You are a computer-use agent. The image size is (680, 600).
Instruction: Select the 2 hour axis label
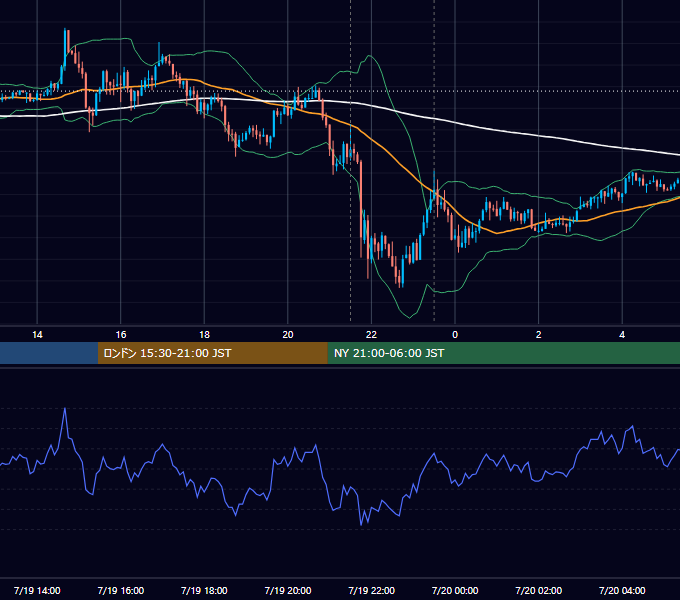coord(539,335)
